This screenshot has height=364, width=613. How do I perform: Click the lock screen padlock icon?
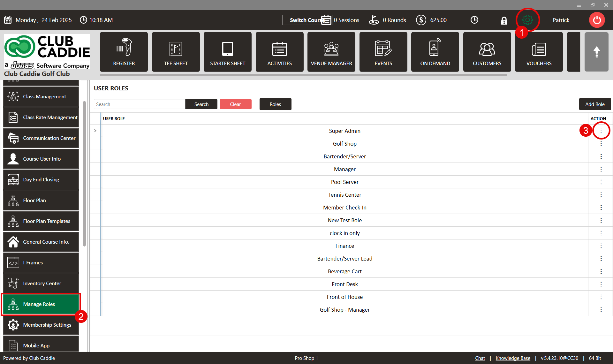click(x=504, y=20)
